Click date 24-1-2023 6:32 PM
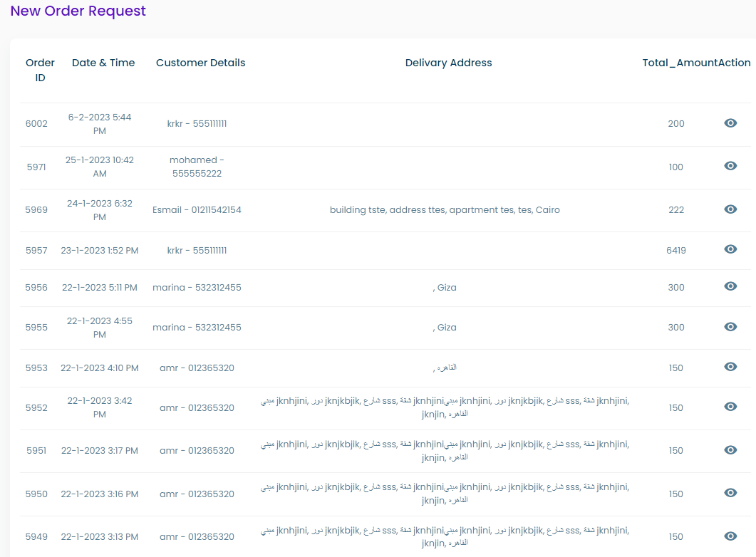Image resolution: width=756 pixels, height=557 pixels. (x=100, y=210)
